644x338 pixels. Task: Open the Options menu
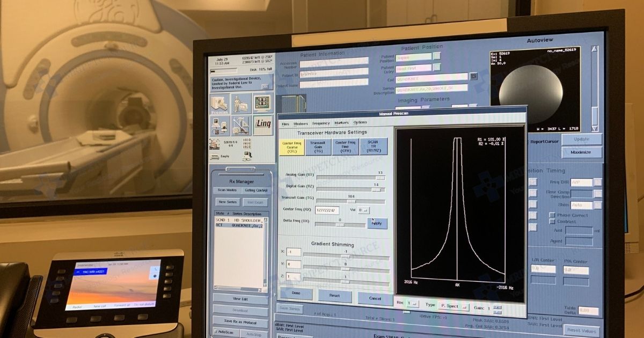pos(360,123)
